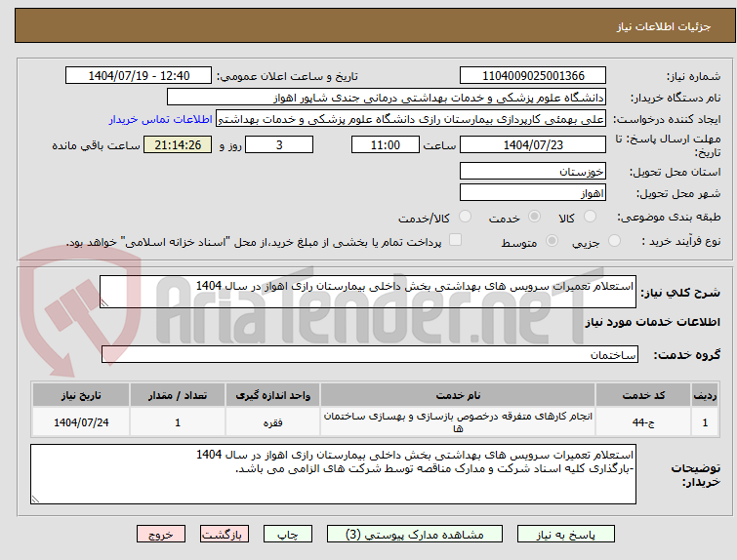737x560 pixels.
Task: Click the جزئیات اطلاعات نیاز header title
Action: tap(663, 26)
